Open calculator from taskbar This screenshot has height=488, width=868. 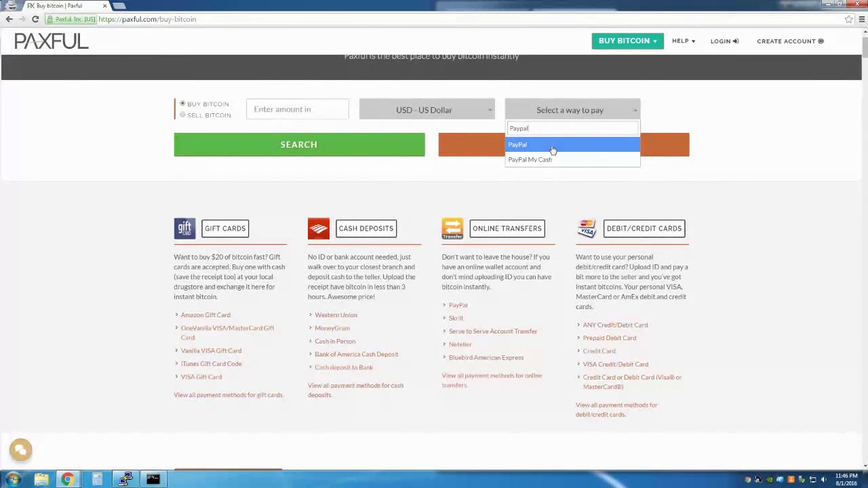(x=97, y=480)
